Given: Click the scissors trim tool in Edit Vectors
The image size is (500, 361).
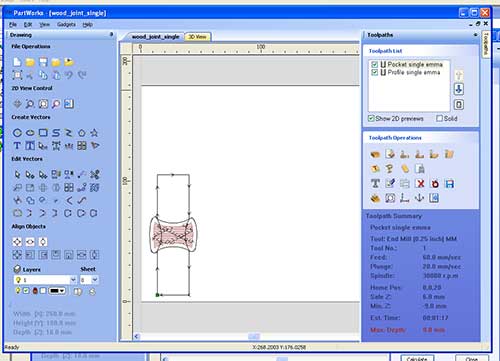Looking at the screenshot, I should [95, 174].
